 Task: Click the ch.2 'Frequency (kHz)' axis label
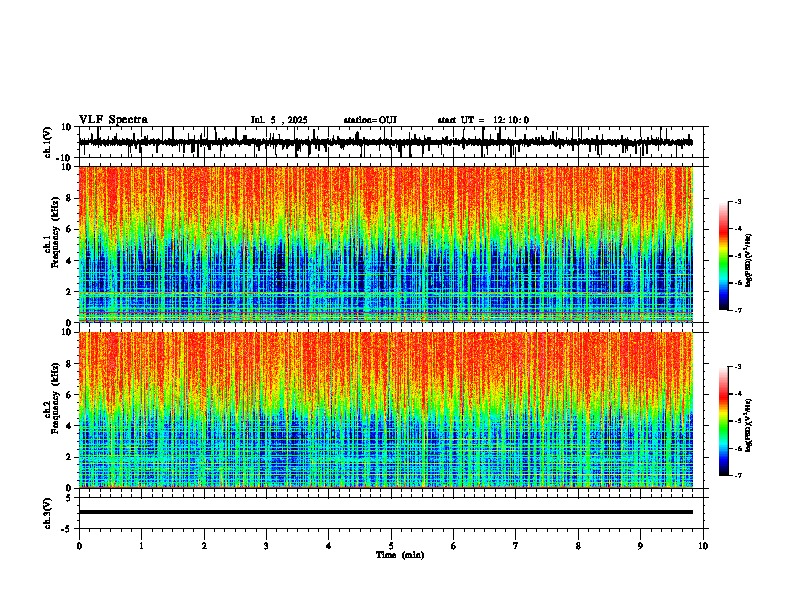click(x=55, y=398)
